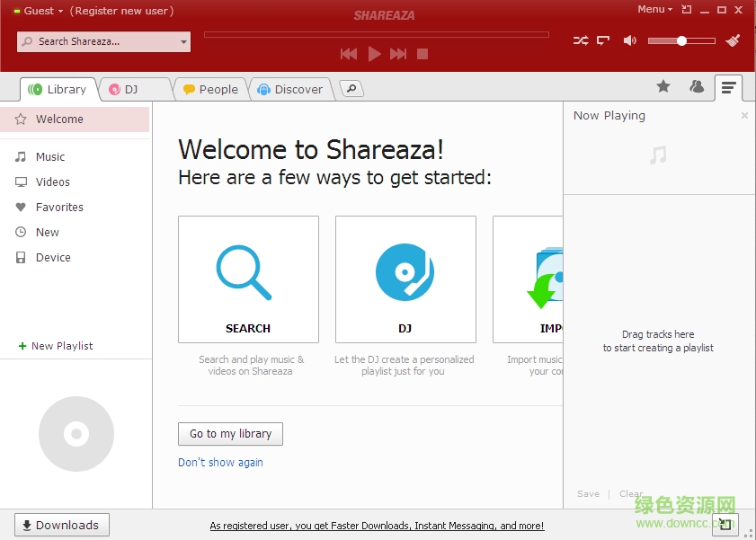
Task: Select Videos in the sidebar
Action: 54,181
